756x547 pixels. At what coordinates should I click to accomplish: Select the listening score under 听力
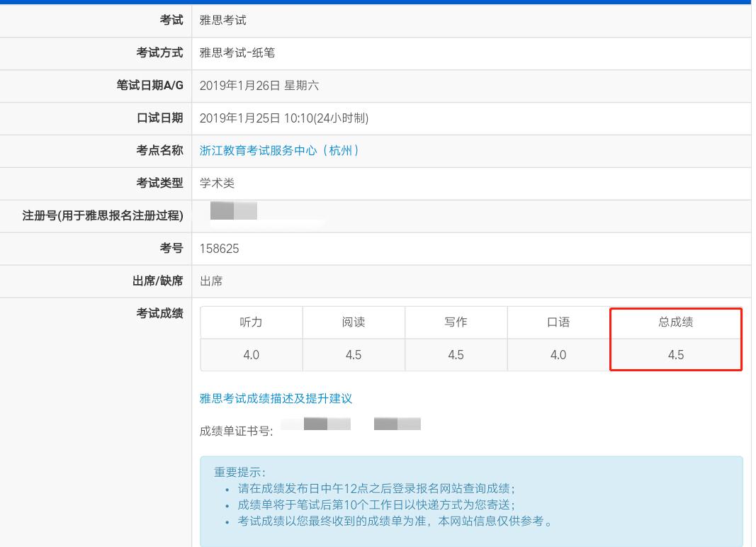[251, 355]
